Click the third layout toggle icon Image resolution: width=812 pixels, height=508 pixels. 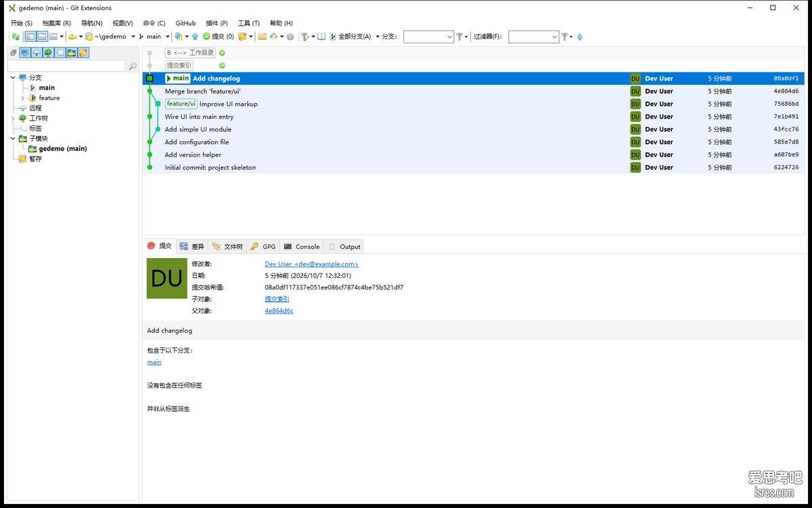pos(53,37)
